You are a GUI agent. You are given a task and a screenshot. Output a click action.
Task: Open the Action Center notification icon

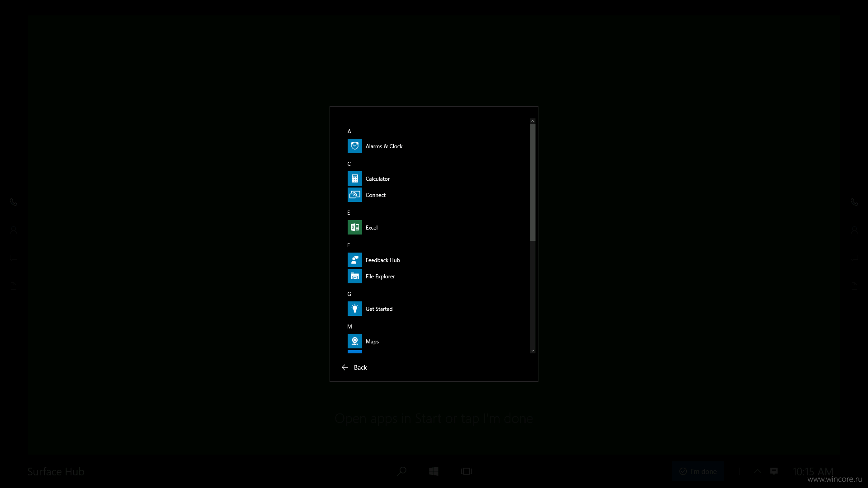(x=774, y=471)
